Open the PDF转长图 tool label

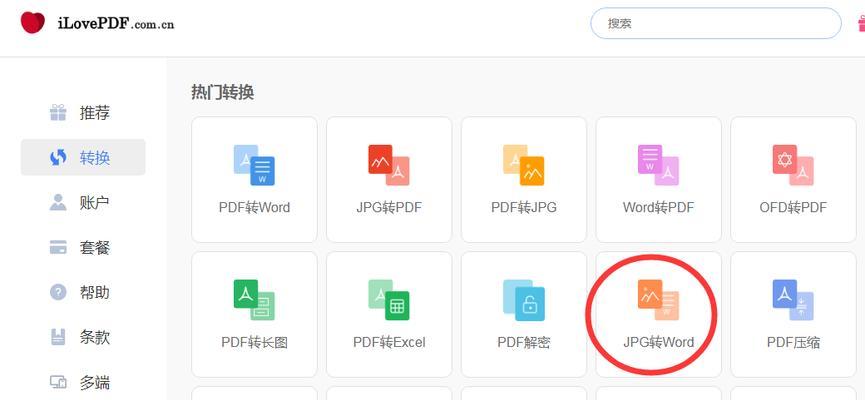click(x=254, y=343)
